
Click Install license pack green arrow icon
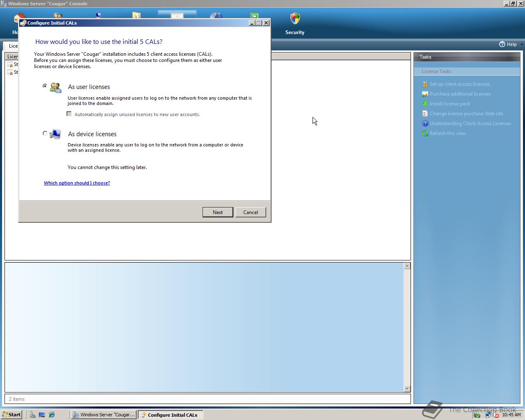425,104
